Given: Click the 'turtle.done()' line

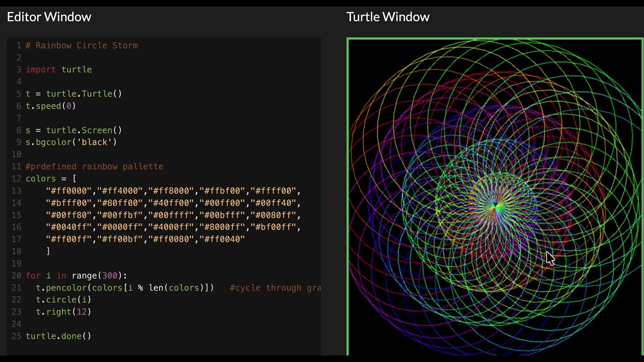Looking at the screenshot, I should point(58,336).
